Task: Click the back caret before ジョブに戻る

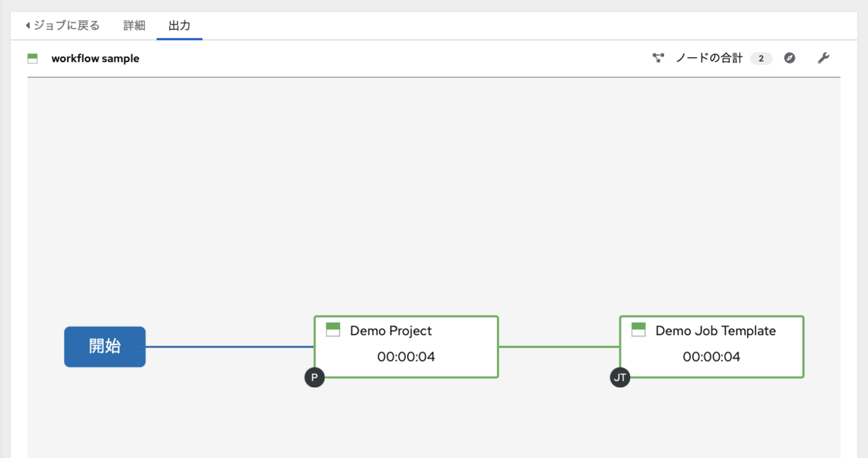Action: coord(27,25)
